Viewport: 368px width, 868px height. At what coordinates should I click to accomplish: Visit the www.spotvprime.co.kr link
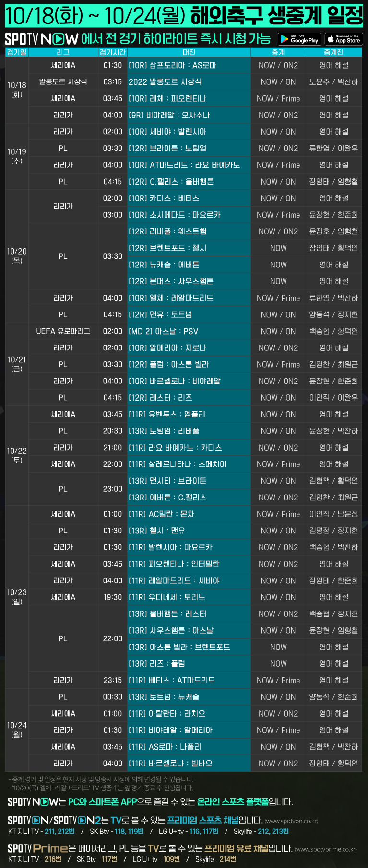pyautogui.click(x=326, y=849)
